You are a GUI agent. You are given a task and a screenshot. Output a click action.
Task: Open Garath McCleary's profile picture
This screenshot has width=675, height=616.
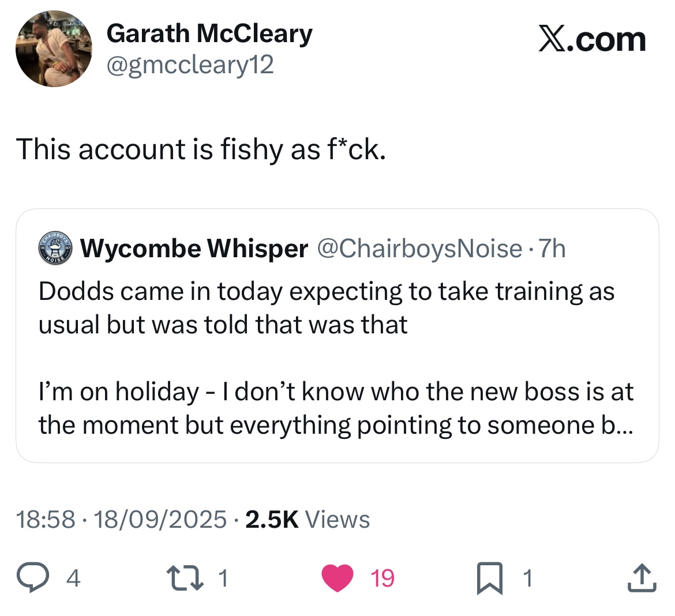(54, 48)
